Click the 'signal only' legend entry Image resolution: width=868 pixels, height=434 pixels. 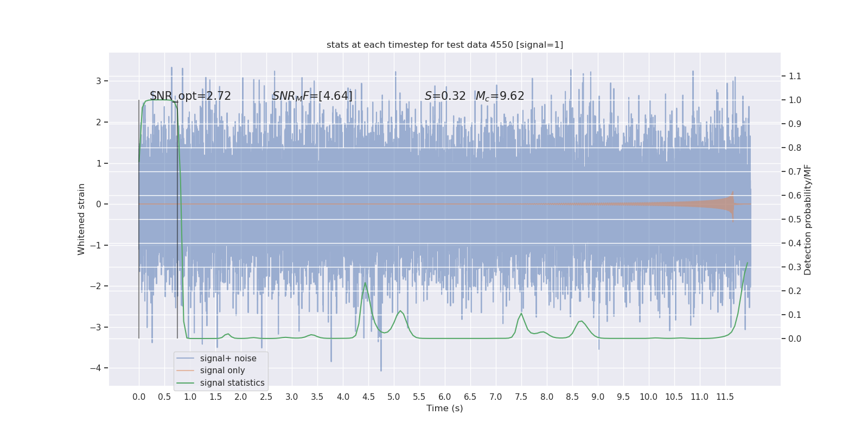pos(222,371)
